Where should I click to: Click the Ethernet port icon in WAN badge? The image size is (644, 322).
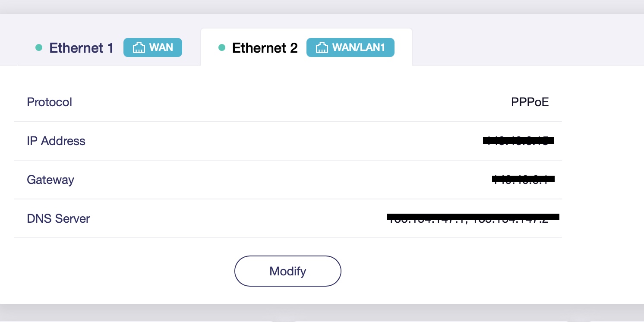[x=139, y=48]
